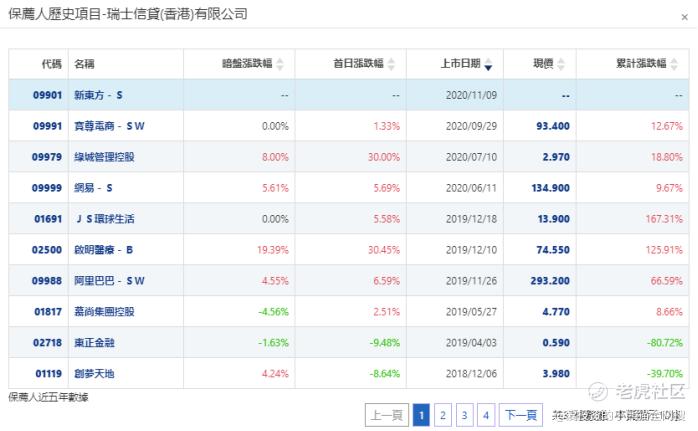This screenshot has height=431, width=698.
Task: Click first-day change 30.45%
Action: [x=384, y=250]
